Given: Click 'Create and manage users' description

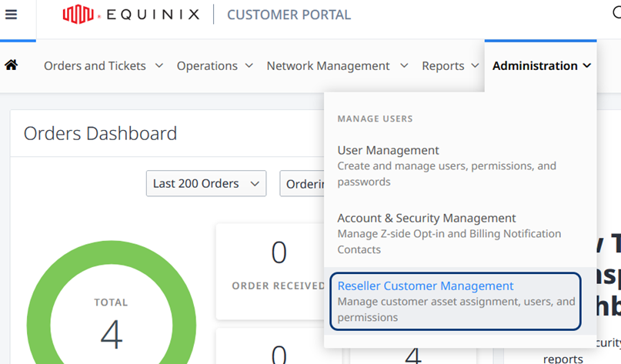Looking at the screenshot, I should pyautogui.click(x=447, y=173).
